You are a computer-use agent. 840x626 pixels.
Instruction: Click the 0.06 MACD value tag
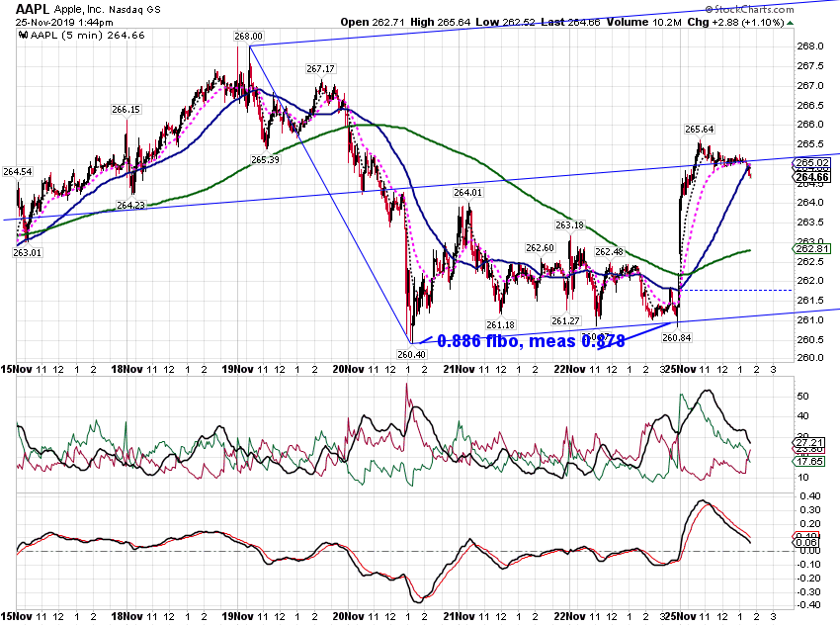pyautogui.click(x=806, y=542)
